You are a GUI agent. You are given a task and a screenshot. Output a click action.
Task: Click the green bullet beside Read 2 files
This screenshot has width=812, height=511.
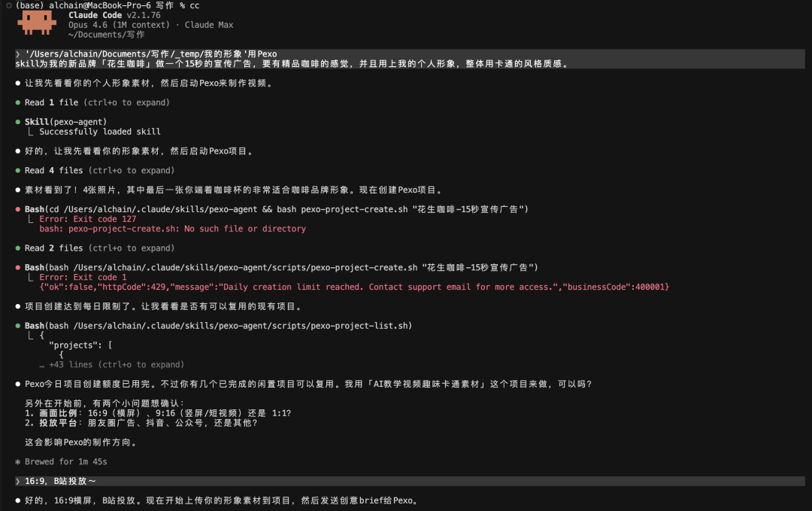tap(17, 248)
